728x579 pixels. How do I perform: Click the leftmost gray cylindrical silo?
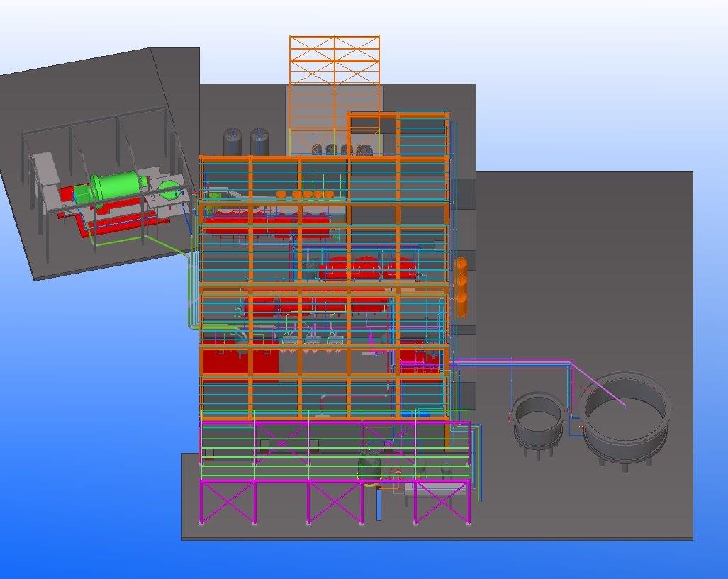click(x=233, y=141)
